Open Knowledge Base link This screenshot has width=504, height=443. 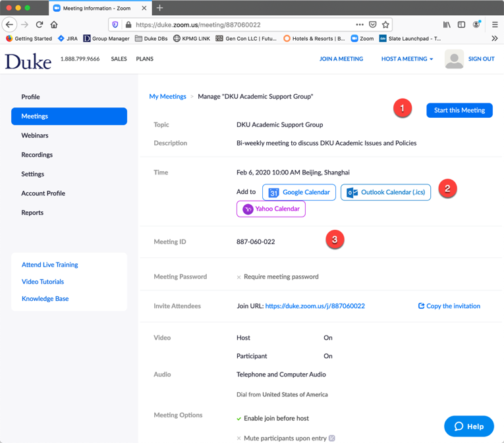click(x=45, y=299)
